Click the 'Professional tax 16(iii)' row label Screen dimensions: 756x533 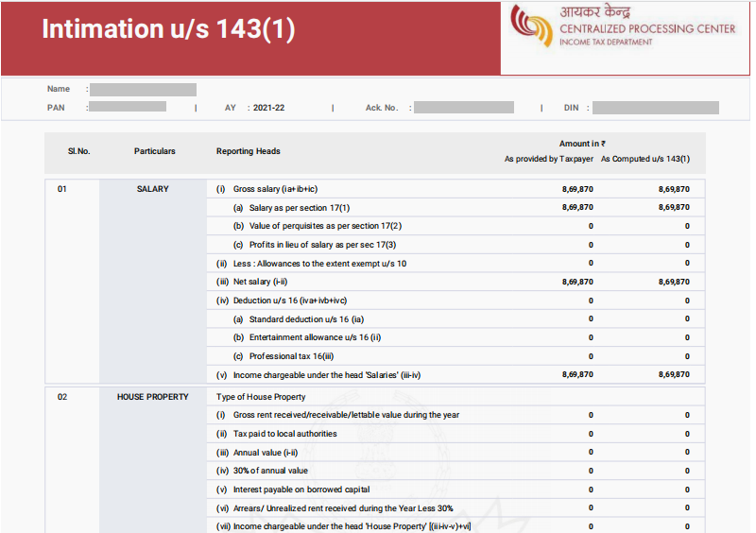click(x=291, y=356)
